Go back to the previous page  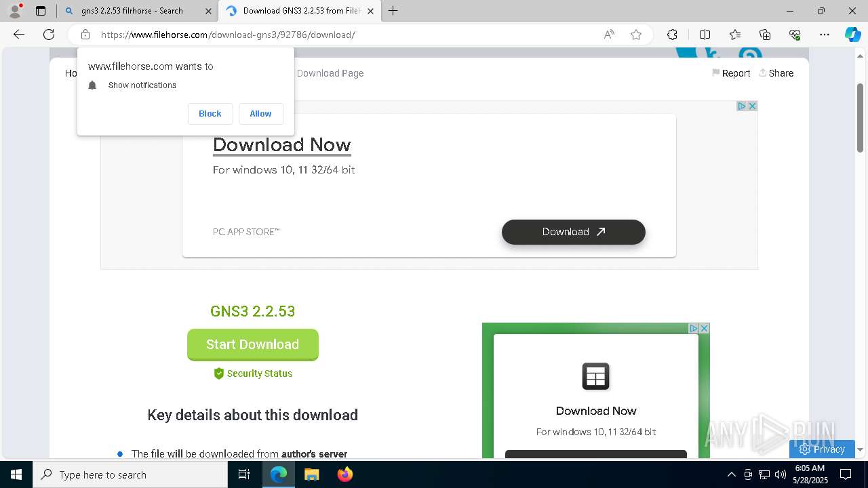[19, 35]
